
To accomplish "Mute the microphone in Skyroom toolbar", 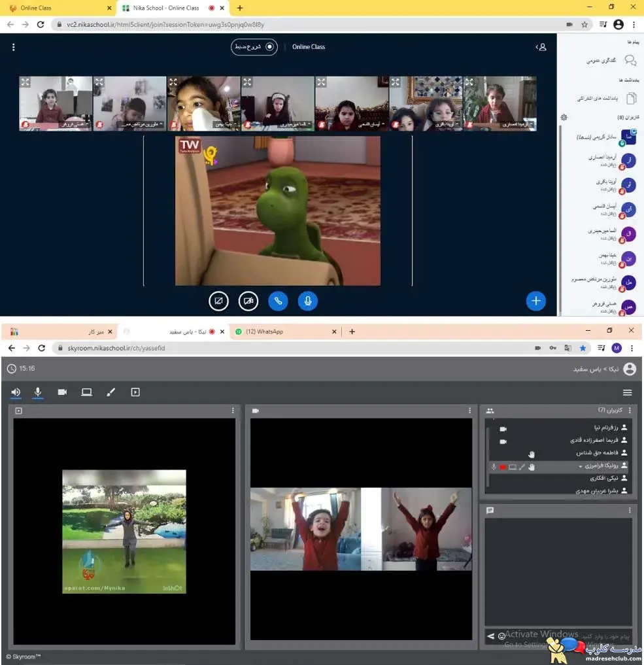I will click(x=38, y=392).
